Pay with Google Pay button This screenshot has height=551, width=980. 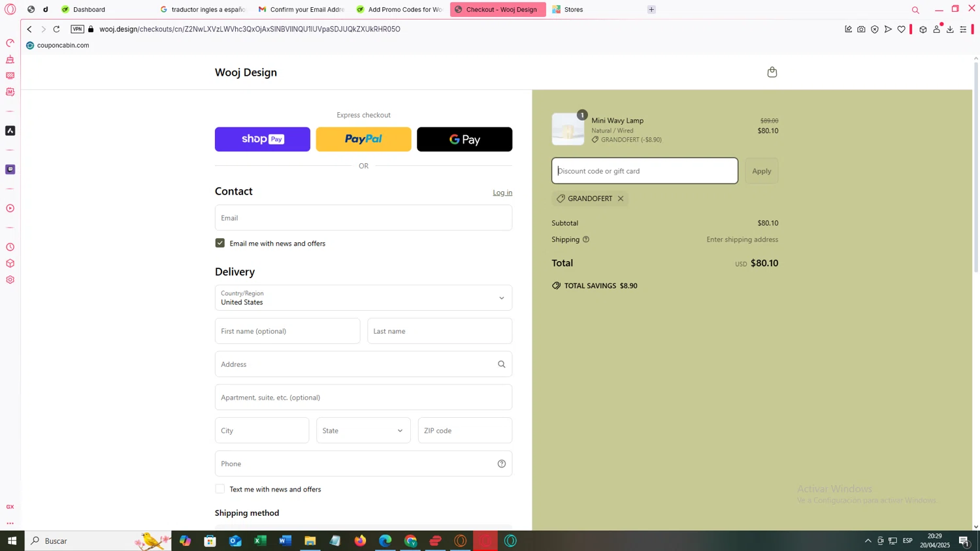465,139
